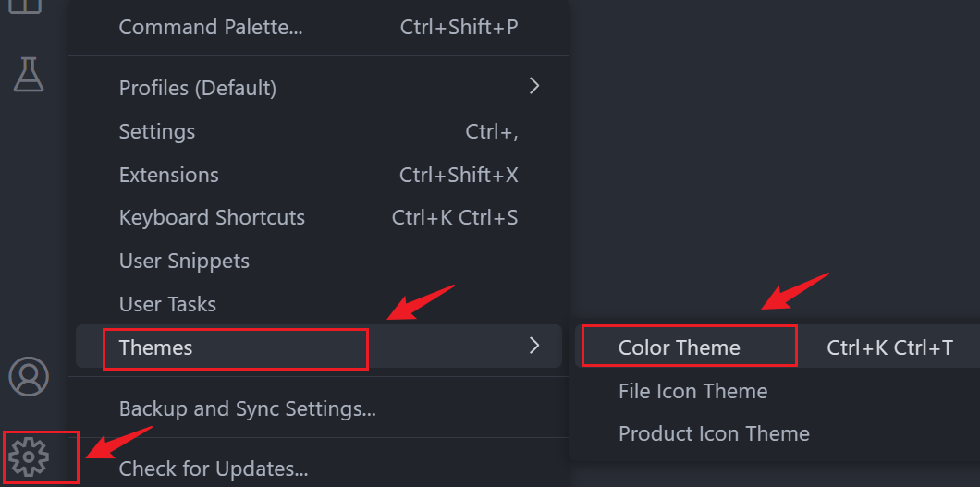Choose Extensions in the menu

click(x=169, y=176)
